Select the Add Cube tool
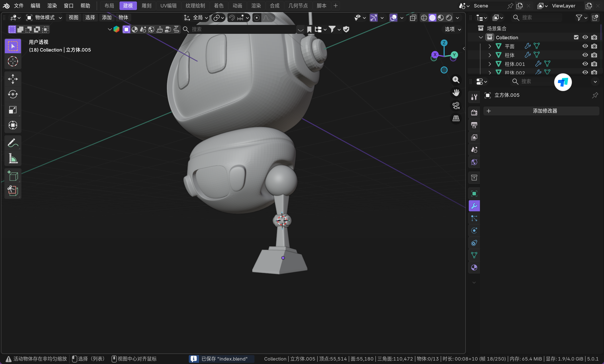Image resolution: width=604 pixels, height=364 pixels. 13,176
